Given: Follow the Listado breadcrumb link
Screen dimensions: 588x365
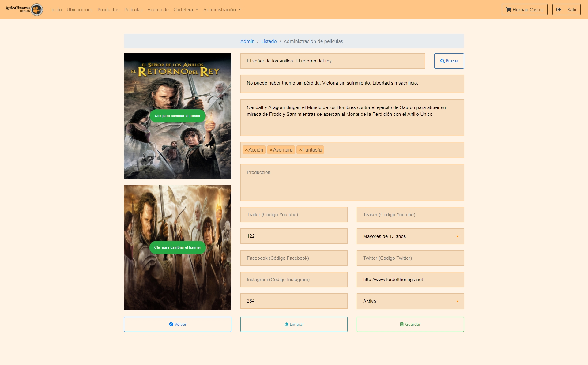Looking at the screenshot, I should (x=269, y=41).
